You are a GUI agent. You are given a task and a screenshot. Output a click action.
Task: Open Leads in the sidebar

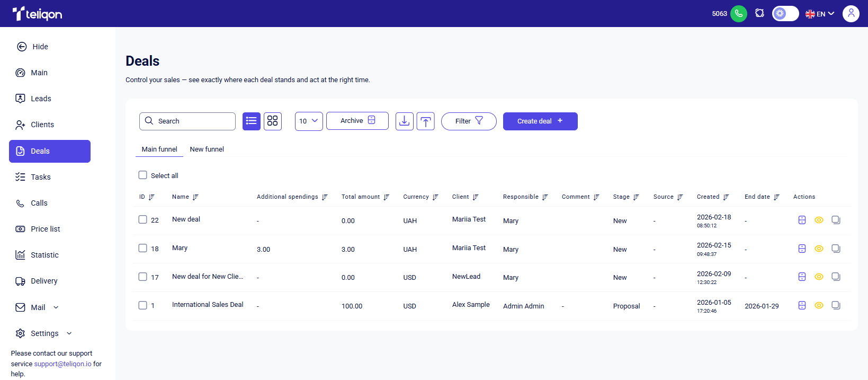tap(41, 99)
